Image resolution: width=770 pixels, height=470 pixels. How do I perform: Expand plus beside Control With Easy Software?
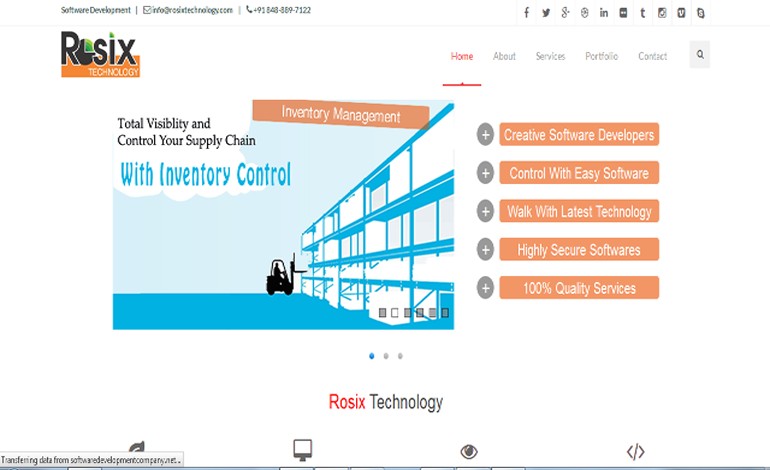pos(485,173)
